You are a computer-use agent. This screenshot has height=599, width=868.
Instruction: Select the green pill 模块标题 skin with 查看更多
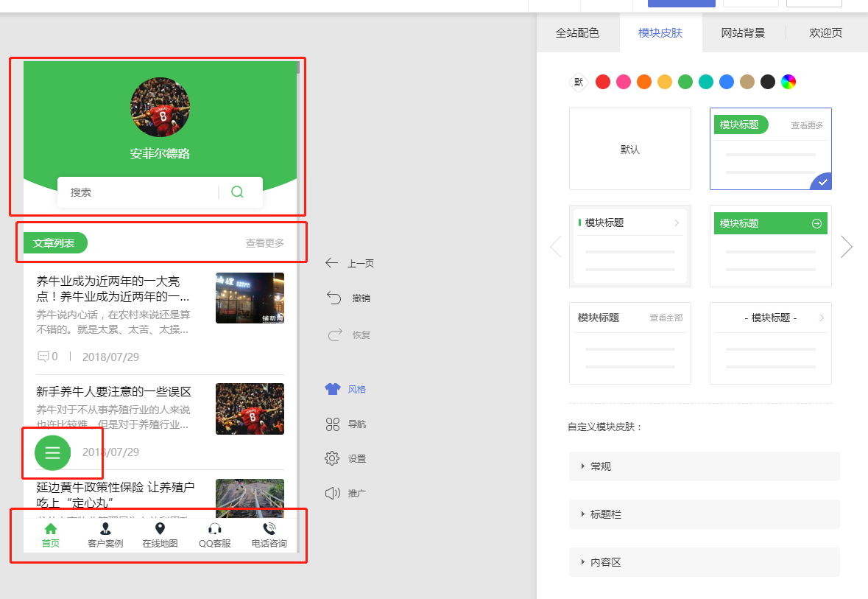[771, 149]
